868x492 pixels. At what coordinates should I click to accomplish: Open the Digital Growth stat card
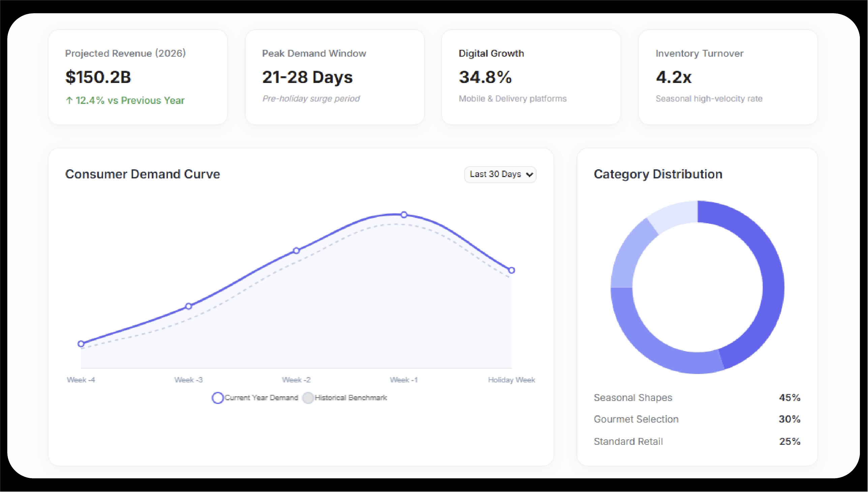tap(531, 77)
